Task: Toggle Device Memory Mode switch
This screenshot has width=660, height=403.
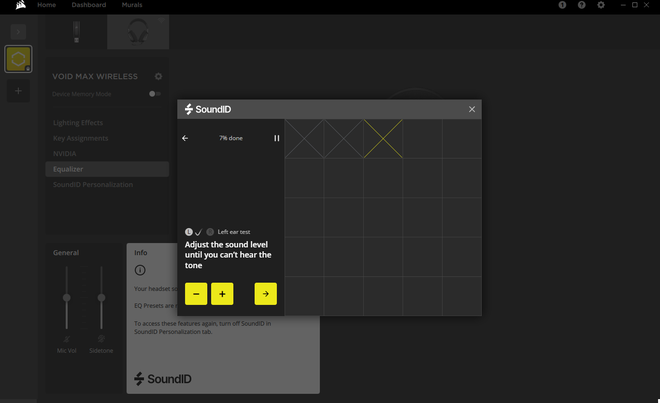Action: (154, 94)
